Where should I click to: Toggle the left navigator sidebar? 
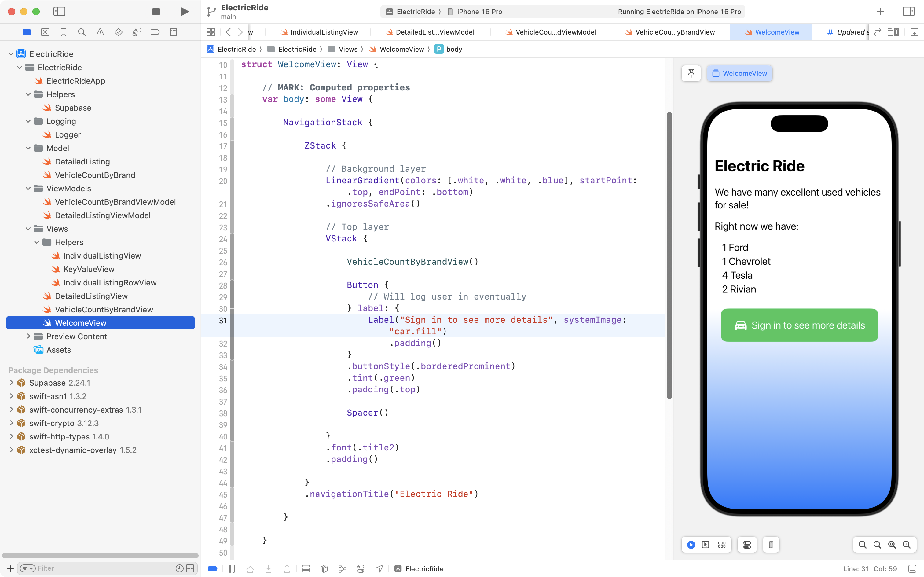coord(59,11)
